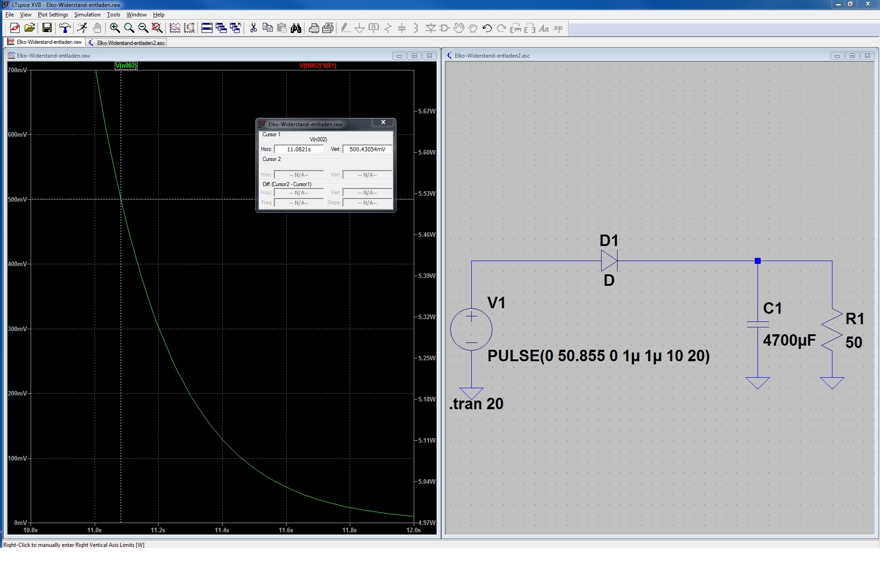Open a file with the folder icon
The width and height of the screenshot is (880, 588).
click(30, 28)
